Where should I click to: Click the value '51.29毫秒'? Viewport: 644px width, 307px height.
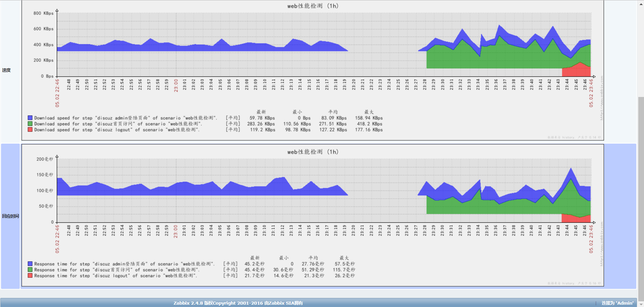coord(313,270)
